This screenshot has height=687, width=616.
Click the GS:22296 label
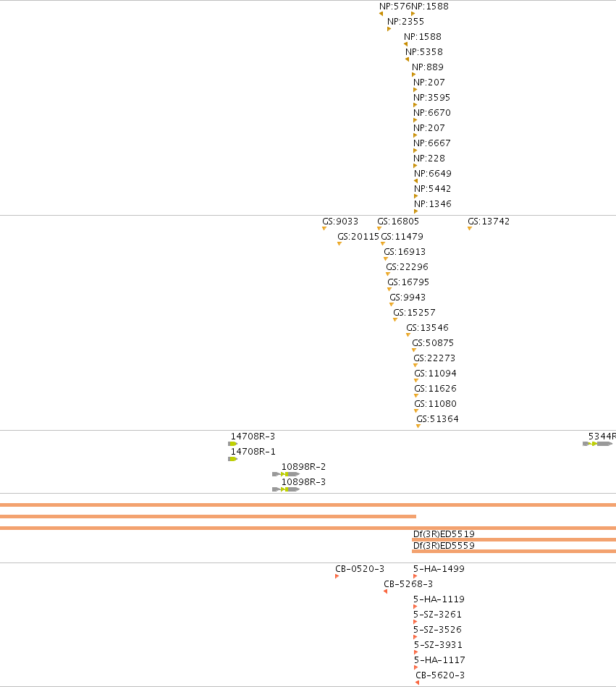(x=407, y=267)
